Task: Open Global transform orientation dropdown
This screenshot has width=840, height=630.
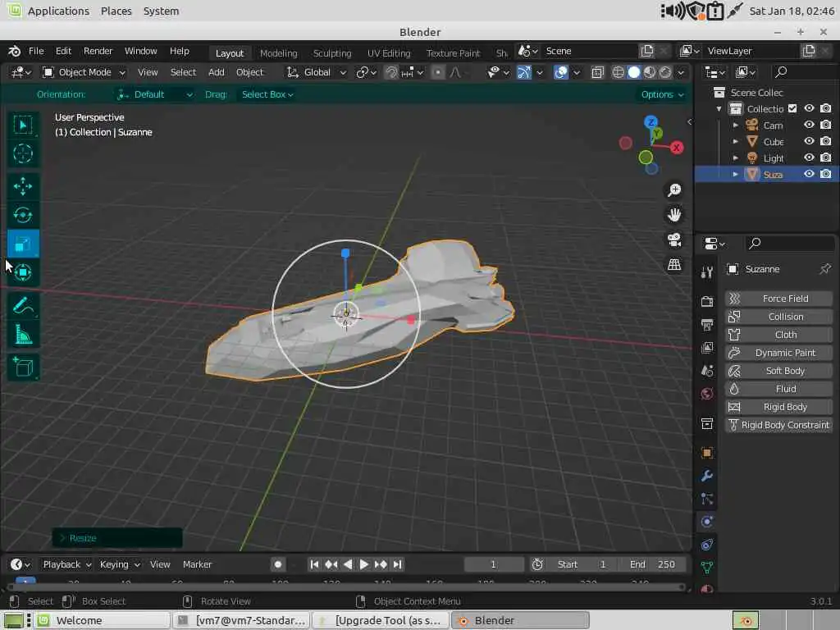Action: point(317,72)
